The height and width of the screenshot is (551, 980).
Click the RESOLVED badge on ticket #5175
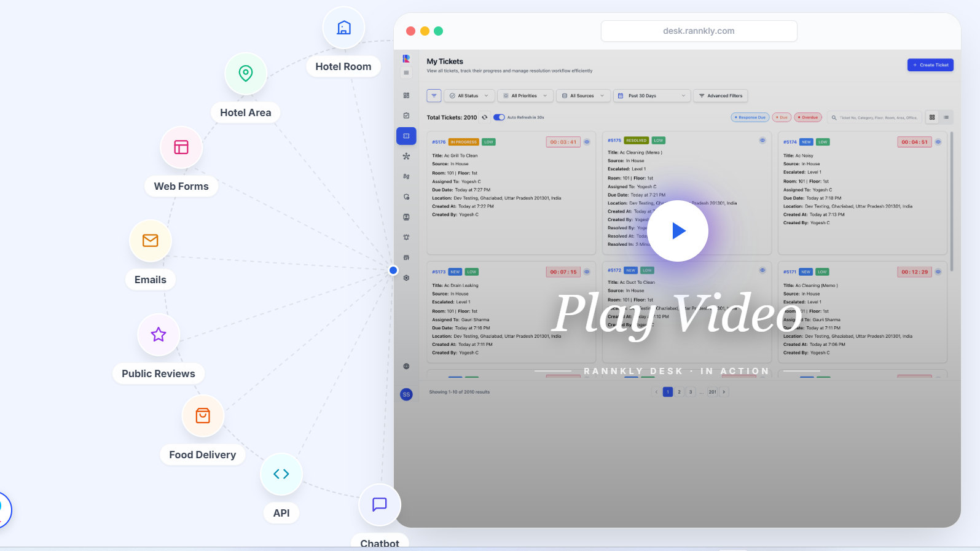click(637, 141)
